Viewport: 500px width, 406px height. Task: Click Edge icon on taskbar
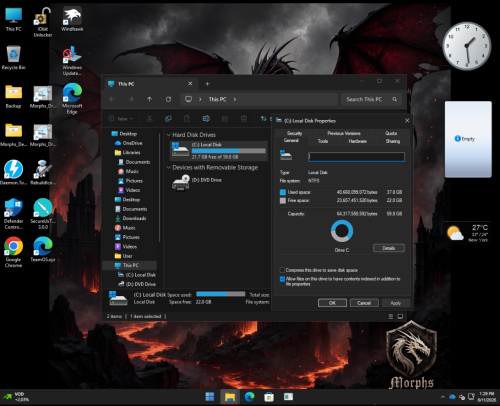249,397
